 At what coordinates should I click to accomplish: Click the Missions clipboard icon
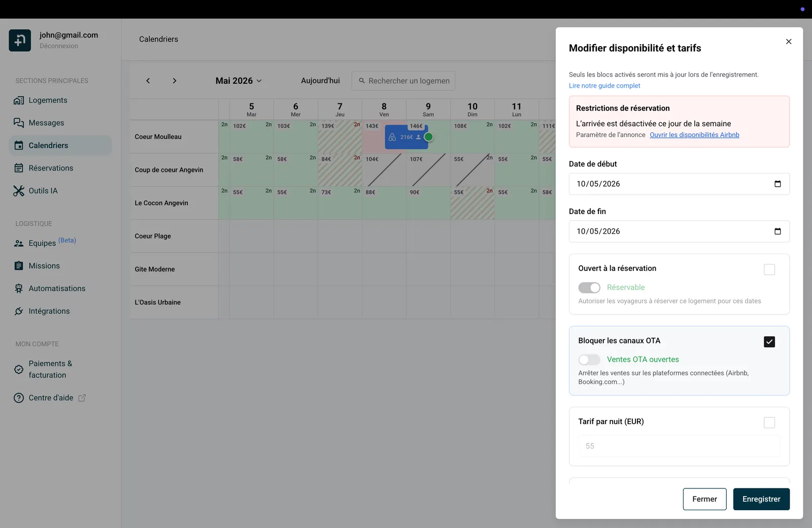pyautogui.click(x=19, y=266)
